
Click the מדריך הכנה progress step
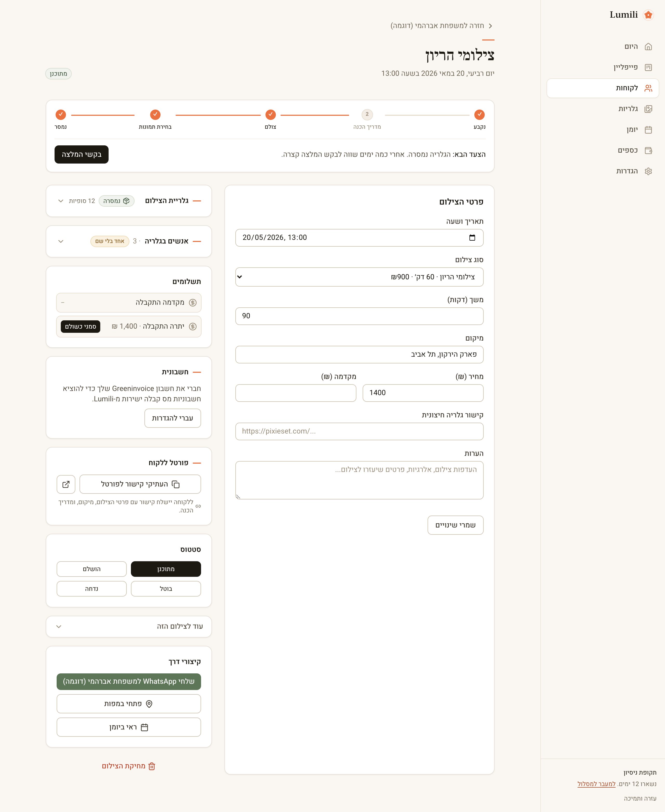(367, 119)
